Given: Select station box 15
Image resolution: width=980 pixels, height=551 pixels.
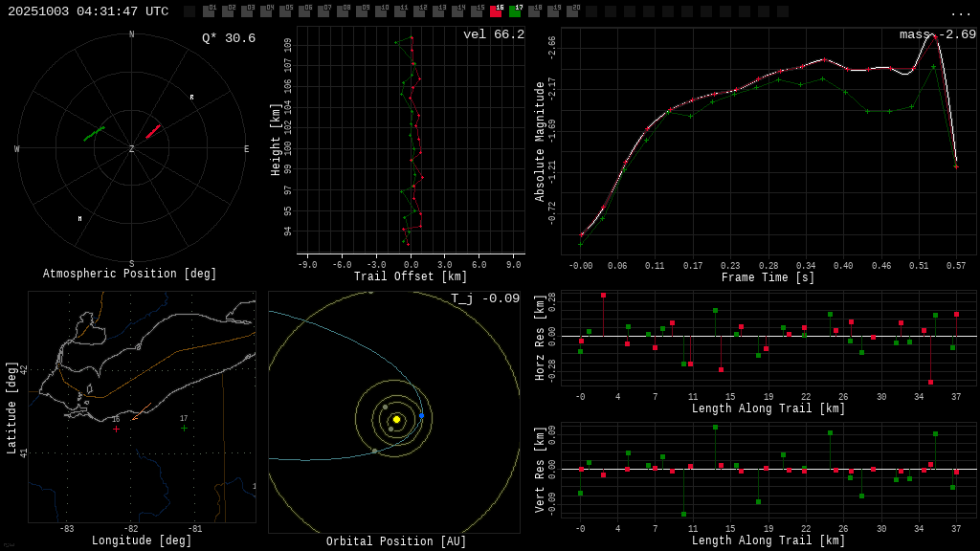Looking at the screenshot, I should 477,11.
